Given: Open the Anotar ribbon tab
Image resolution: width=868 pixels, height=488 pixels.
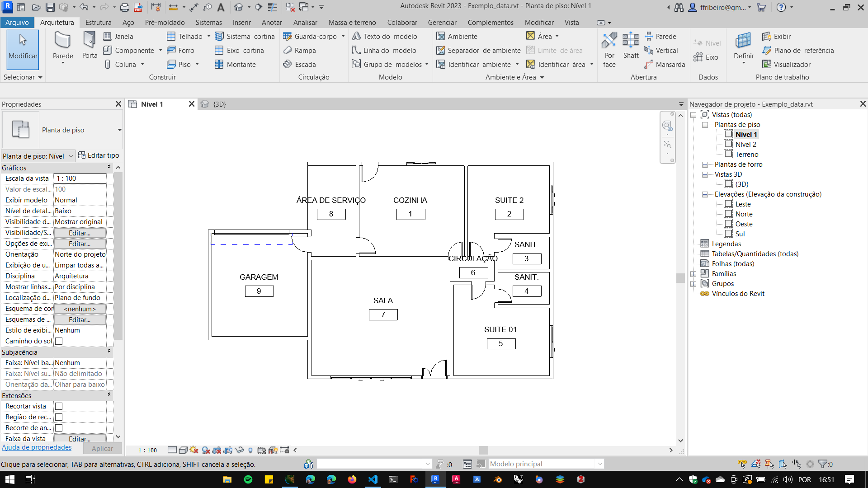Looking at the screenshot, I should tap(271, 22).
